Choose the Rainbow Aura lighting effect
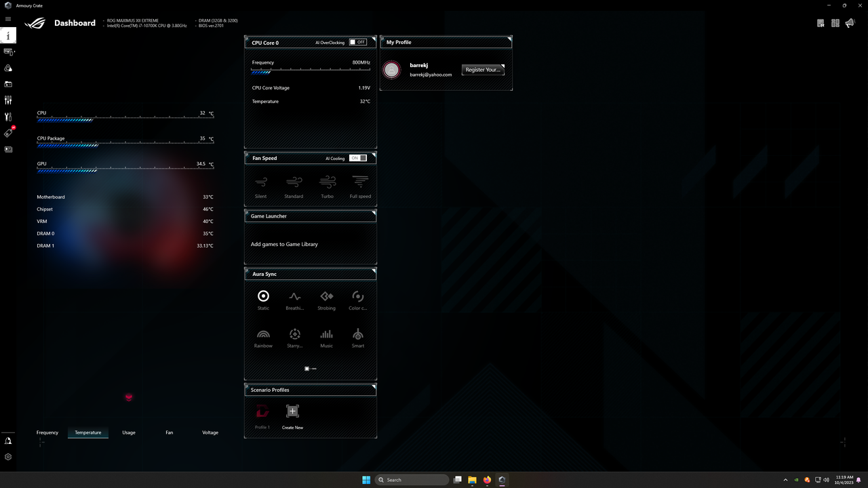868x488 pixels. (263, 338)
